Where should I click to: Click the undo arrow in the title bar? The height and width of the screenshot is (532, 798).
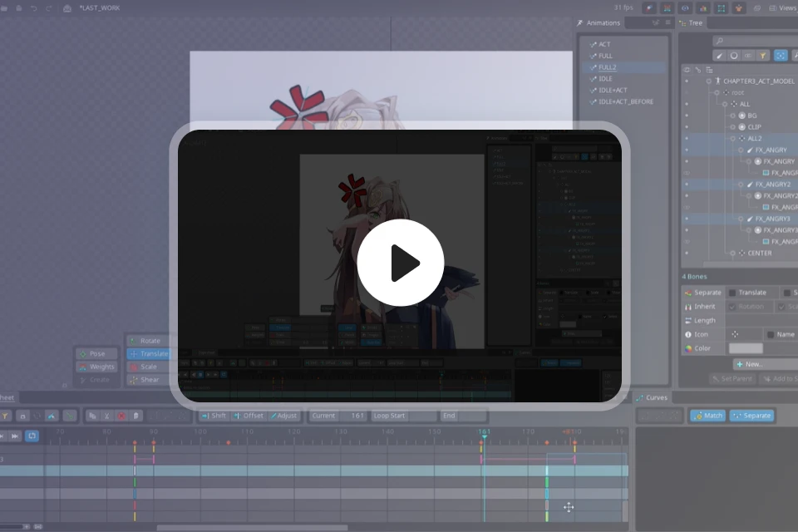33,8
